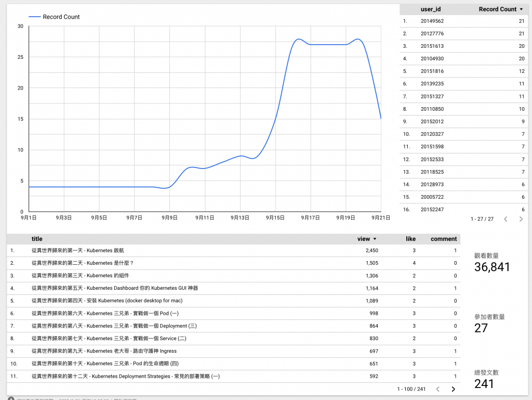
Task: Sort by the user_id column header
Action: pyautogui.click(x=431, y=9)
